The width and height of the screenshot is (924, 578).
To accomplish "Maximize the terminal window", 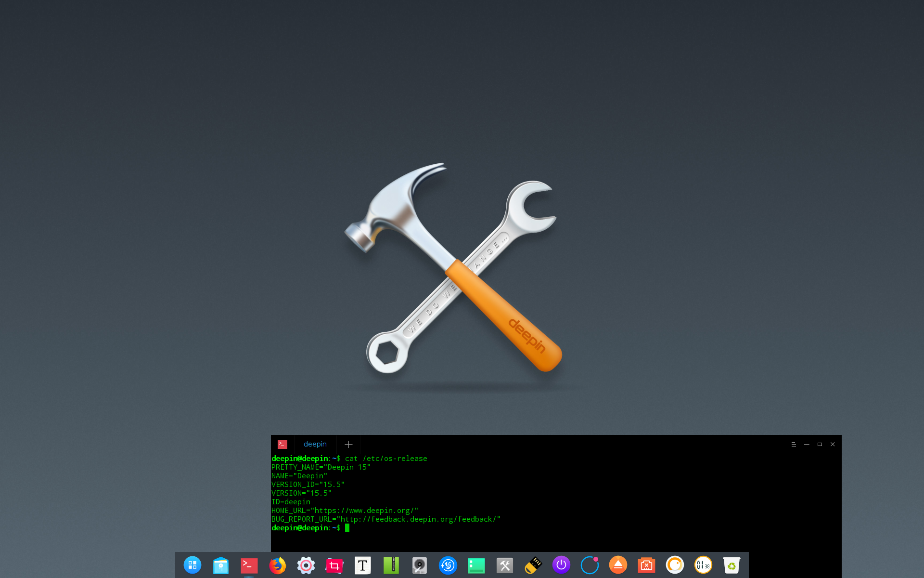I will (x=820, y=444).
